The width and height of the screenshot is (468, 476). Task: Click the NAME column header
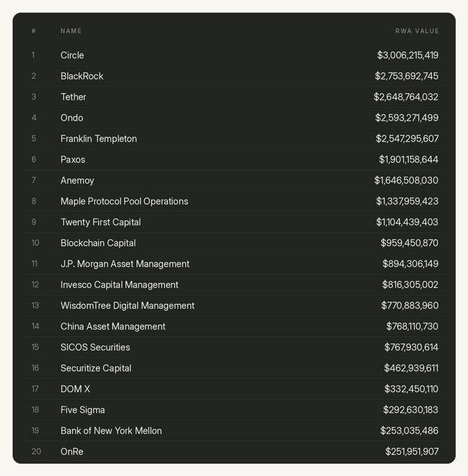coord(71,31)
